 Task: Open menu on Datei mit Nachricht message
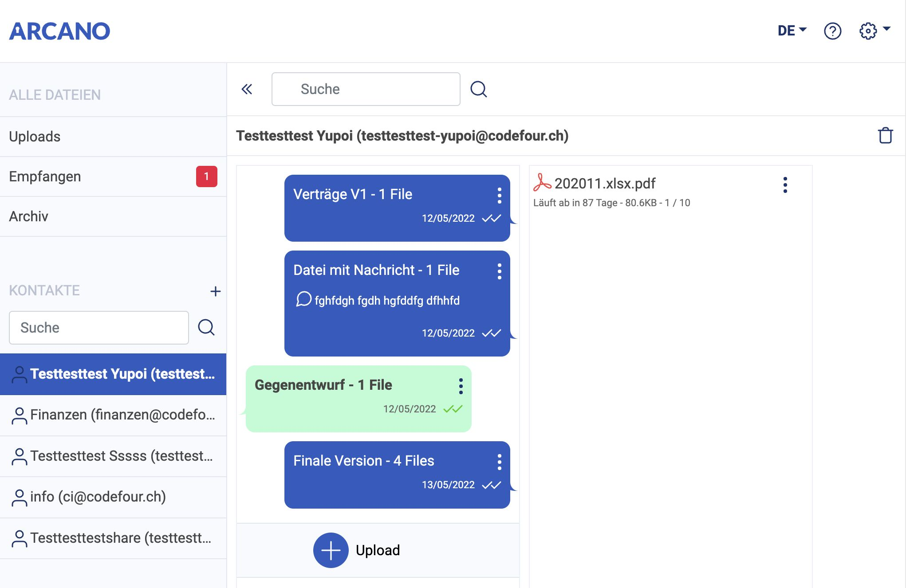pyautogui.click(x=499, y=271)
